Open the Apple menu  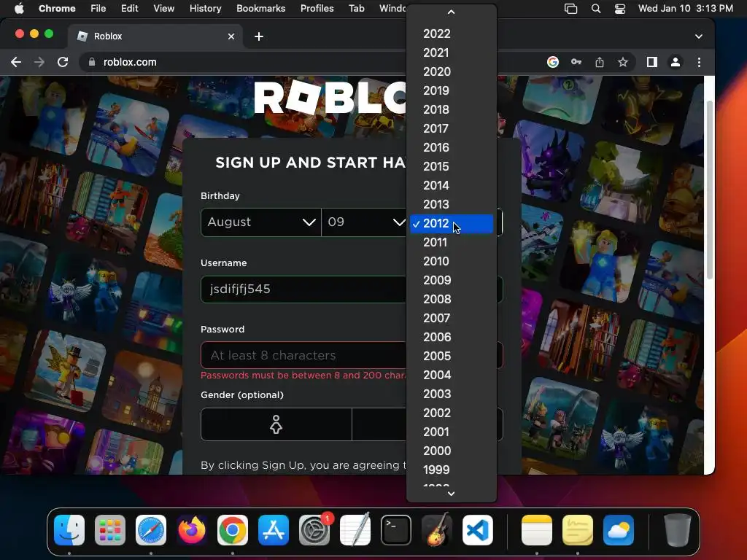point(19,9)
